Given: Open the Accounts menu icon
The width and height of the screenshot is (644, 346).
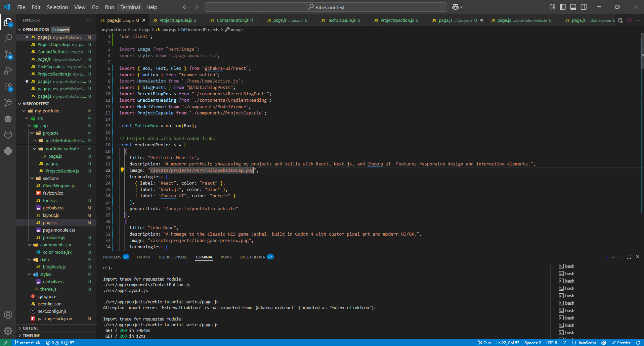Looking at the screenshot, I should coord(8,315).
